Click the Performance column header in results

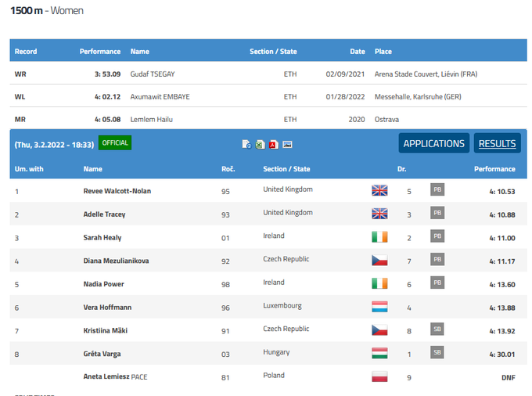(x=494, y=169)
